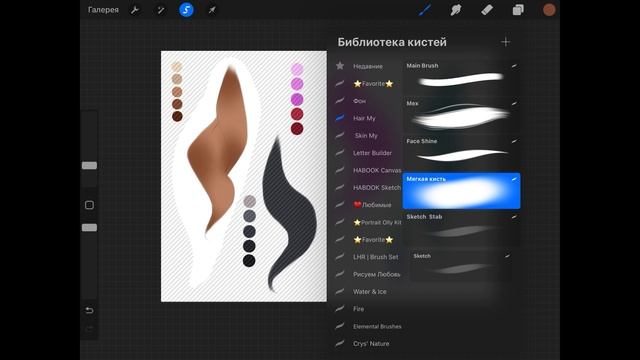Click the Main Brush stroke mark icon
The height and width of the screenshot is (360, 640).
(514, 66)
